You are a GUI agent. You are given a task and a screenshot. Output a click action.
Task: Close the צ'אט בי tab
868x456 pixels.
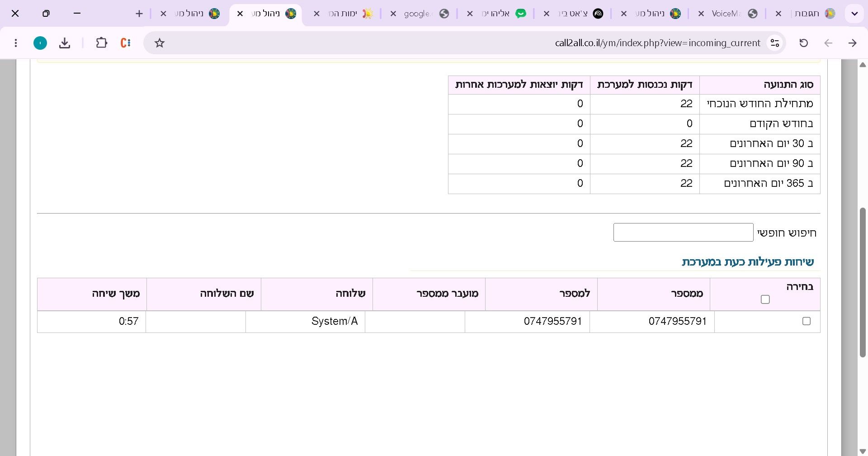[547, 14]
